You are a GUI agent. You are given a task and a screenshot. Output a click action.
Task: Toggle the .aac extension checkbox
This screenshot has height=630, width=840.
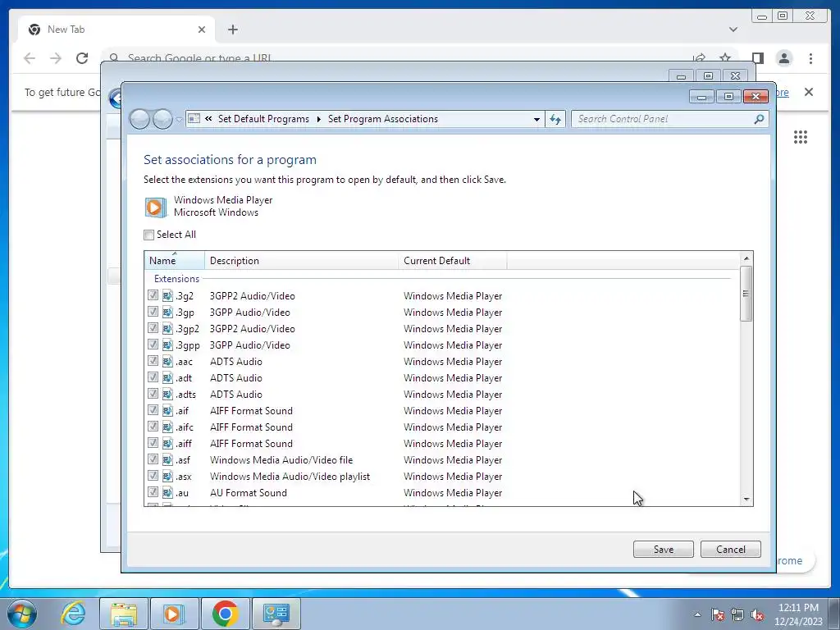[153, 361]
